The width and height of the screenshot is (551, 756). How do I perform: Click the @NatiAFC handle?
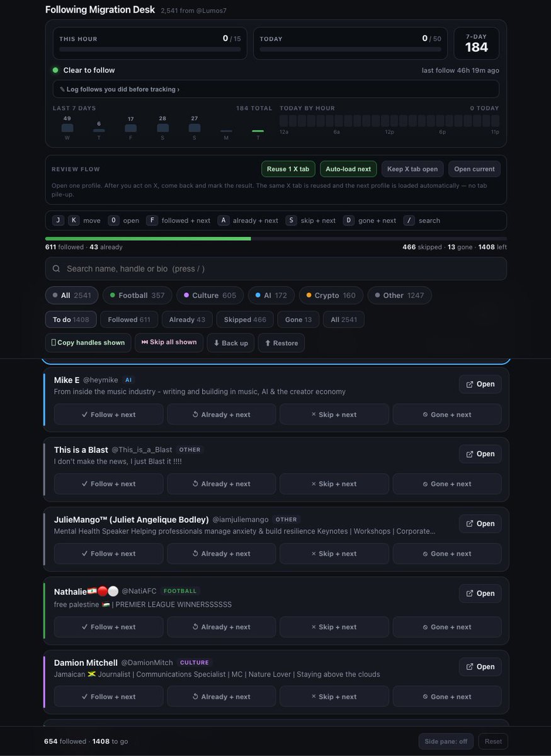(x=140, y=591)
